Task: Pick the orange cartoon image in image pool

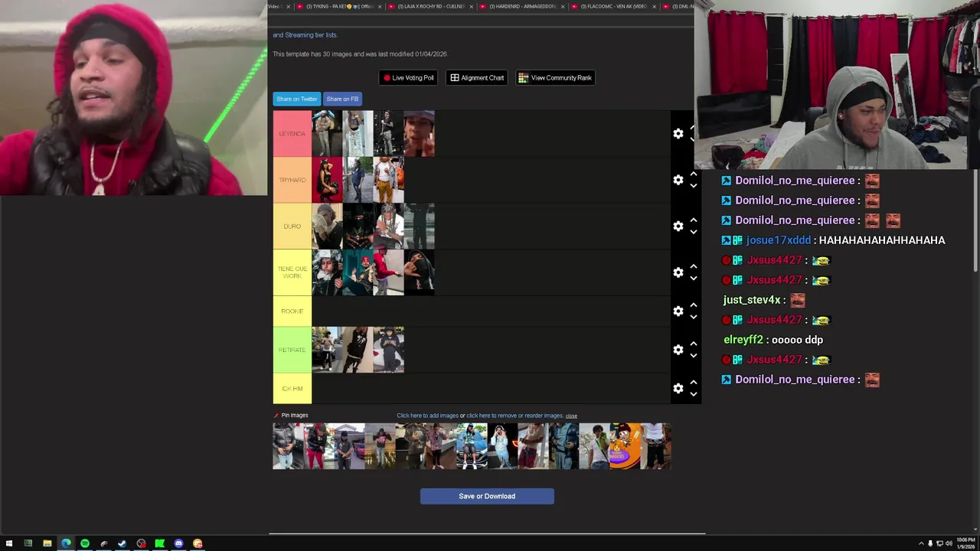Action: click(x=625, y=446)
